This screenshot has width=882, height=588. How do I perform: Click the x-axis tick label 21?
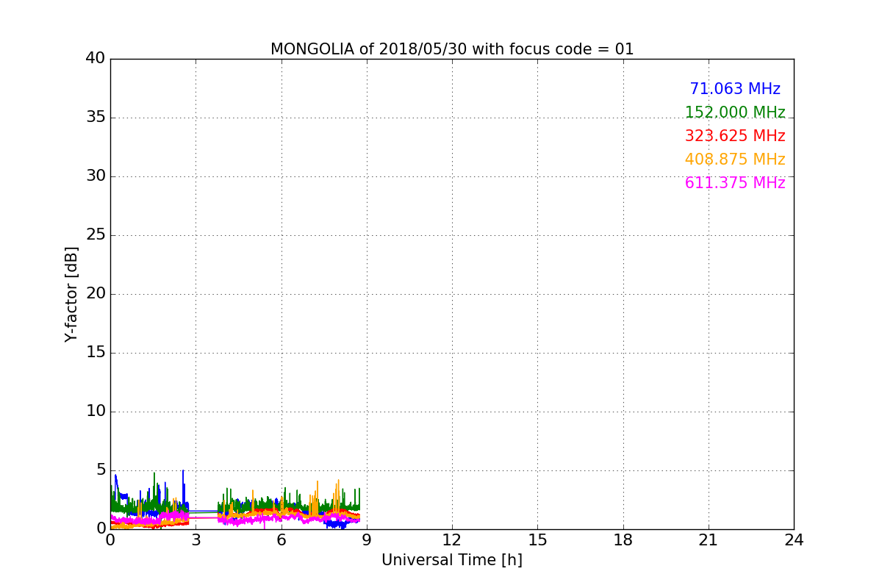pos(709,540)
